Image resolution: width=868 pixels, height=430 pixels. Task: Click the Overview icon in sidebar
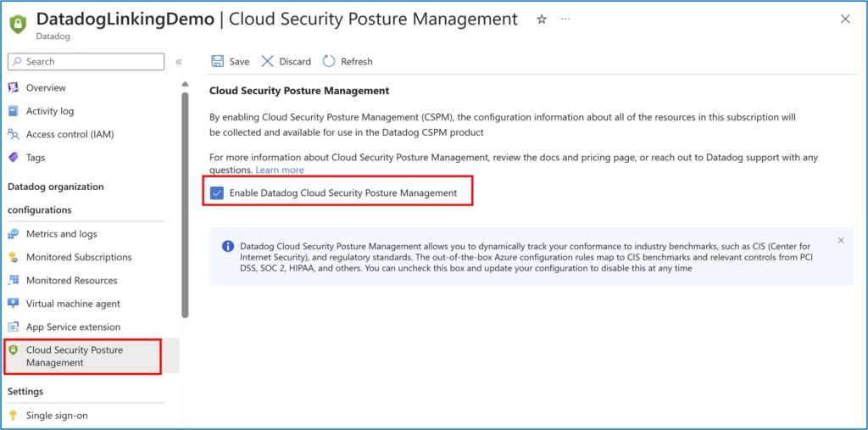click(x=14, y=87)
